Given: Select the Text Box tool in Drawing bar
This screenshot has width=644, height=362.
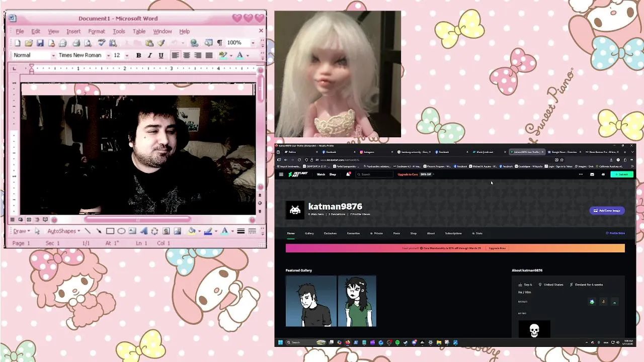Looking at the screenshot, I should coord(132,231).
